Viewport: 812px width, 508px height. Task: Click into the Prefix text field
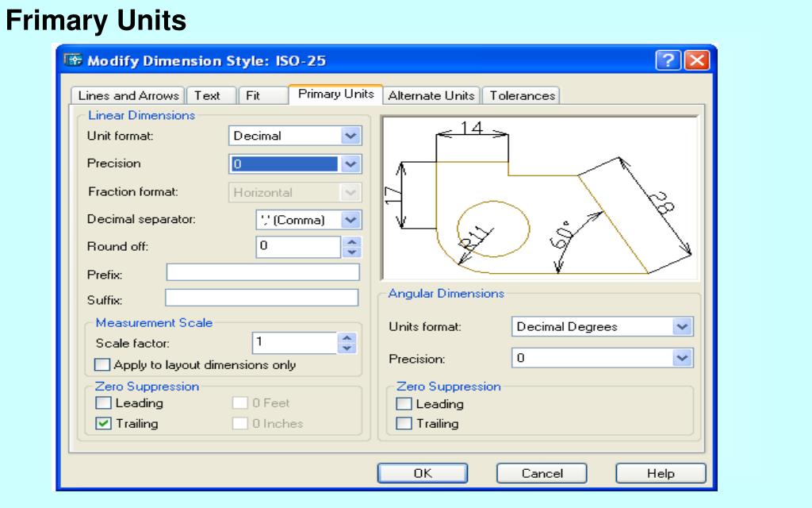point(263,272)
